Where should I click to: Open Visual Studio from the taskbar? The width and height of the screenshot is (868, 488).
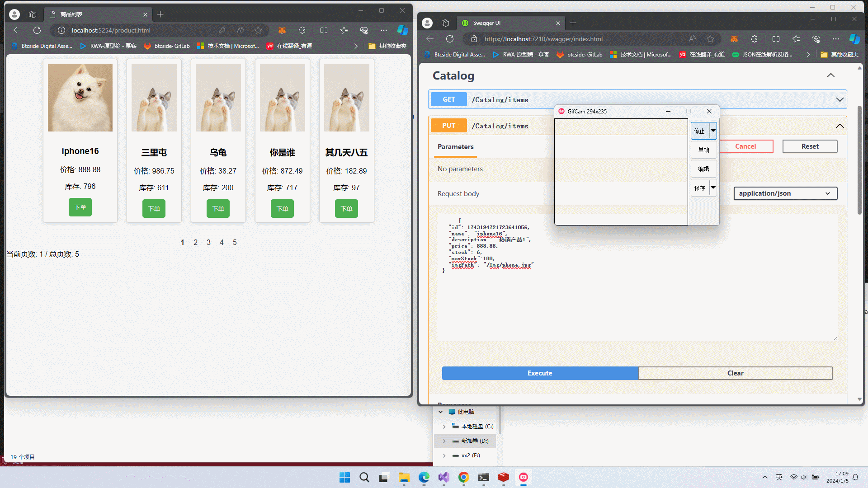443,477
